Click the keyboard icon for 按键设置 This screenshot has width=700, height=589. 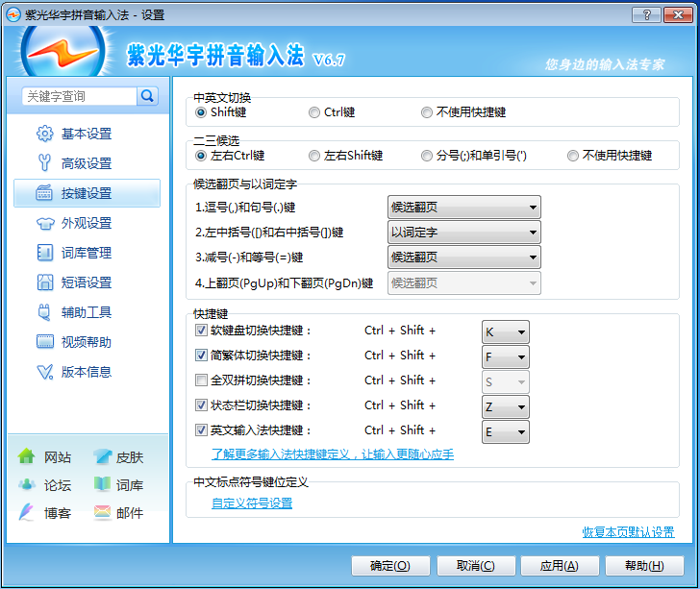point(44,193)
